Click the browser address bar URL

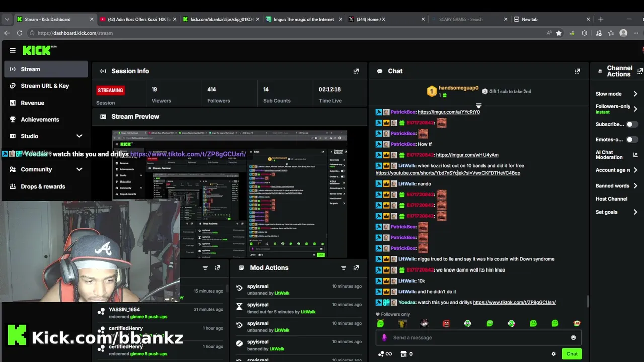point(75,33)
